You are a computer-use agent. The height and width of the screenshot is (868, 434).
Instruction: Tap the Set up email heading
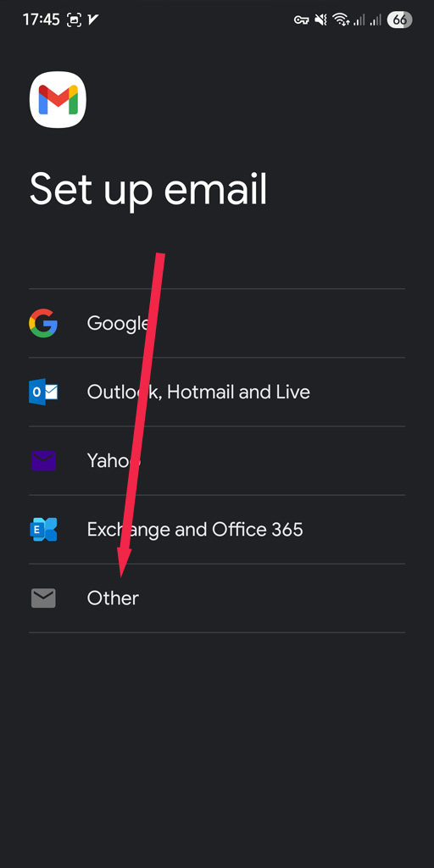(x=148, y=191)
